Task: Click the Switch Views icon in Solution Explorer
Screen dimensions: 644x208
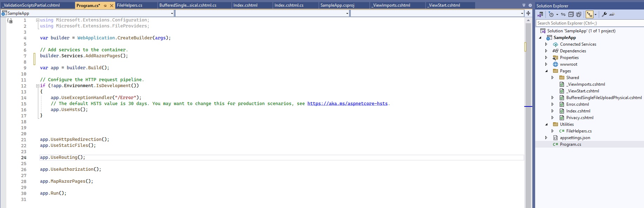Action: 540,14
